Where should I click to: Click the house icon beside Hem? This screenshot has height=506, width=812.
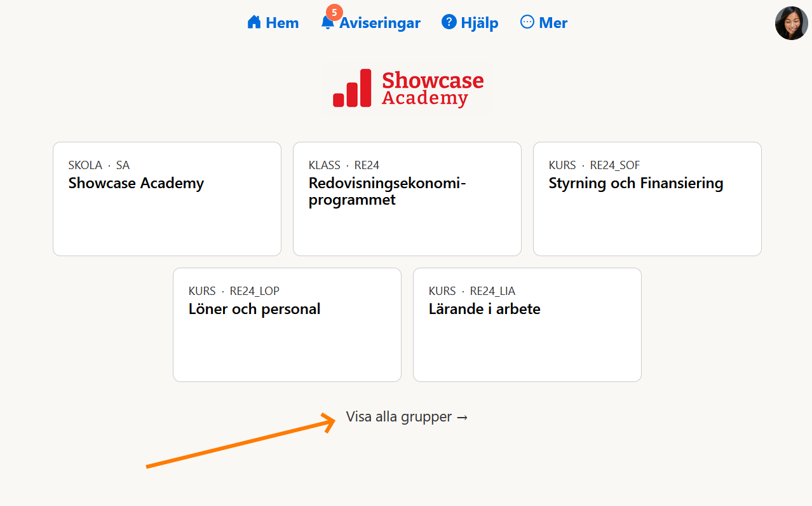pos(254,22)
